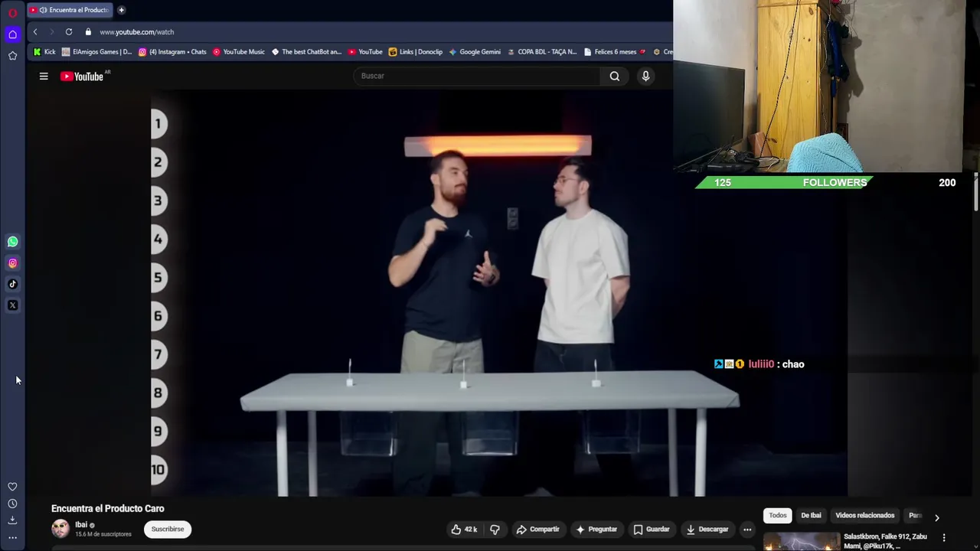Open Ibai channel avatar

pos(60,529)
